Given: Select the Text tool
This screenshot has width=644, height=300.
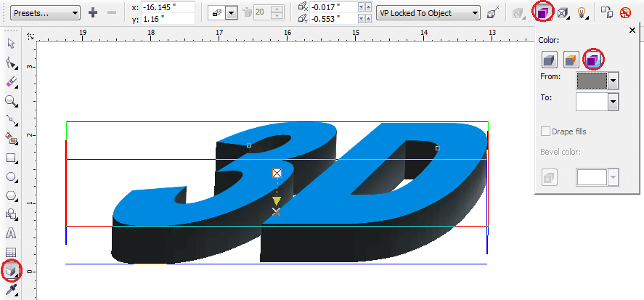Looking at the screenshot, I should (x=11, y=233).
